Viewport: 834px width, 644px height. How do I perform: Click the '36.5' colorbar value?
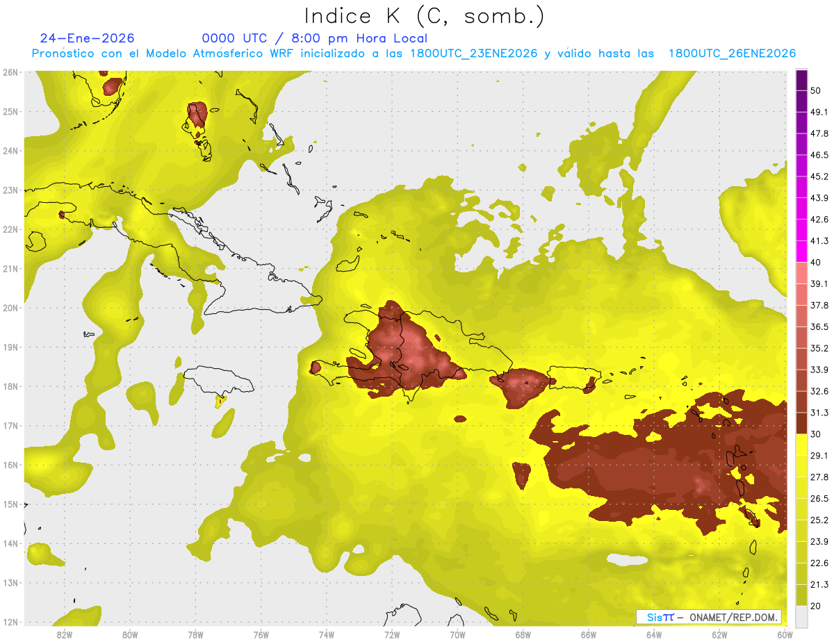tap(819, 327)
